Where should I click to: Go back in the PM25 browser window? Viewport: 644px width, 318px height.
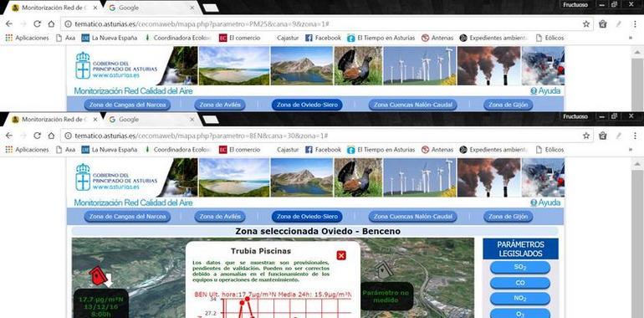click(x=9, y=23)
